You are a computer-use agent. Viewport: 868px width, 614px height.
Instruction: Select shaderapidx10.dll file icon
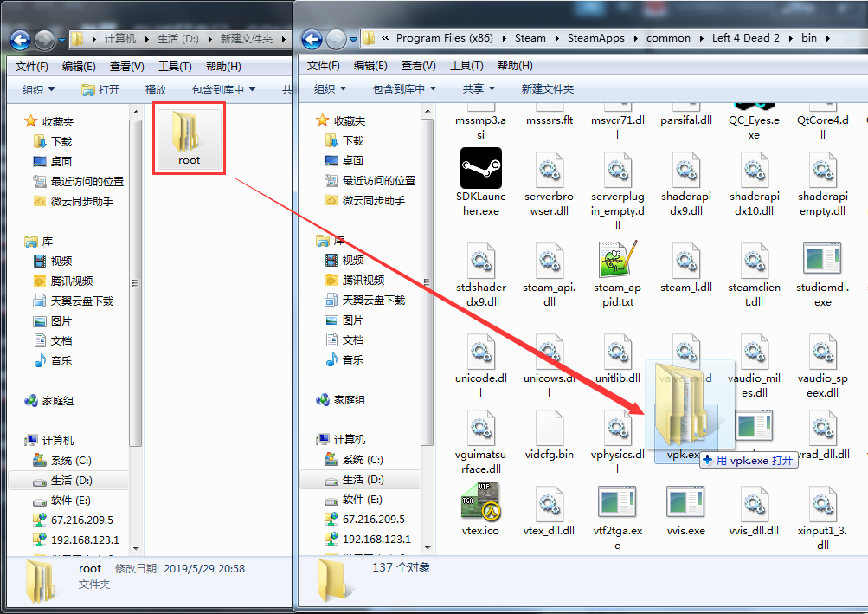[754, 169]
